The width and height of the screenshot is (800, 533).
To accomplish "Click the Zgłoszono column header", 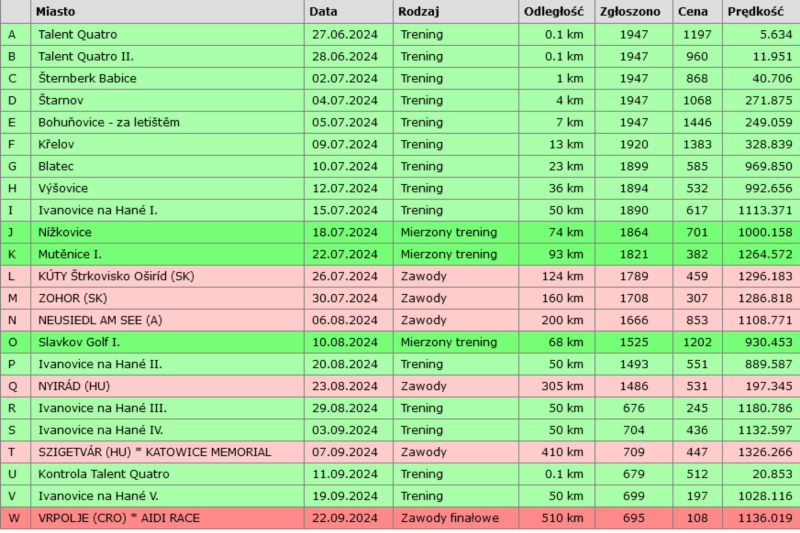I will tap(626, 12).
